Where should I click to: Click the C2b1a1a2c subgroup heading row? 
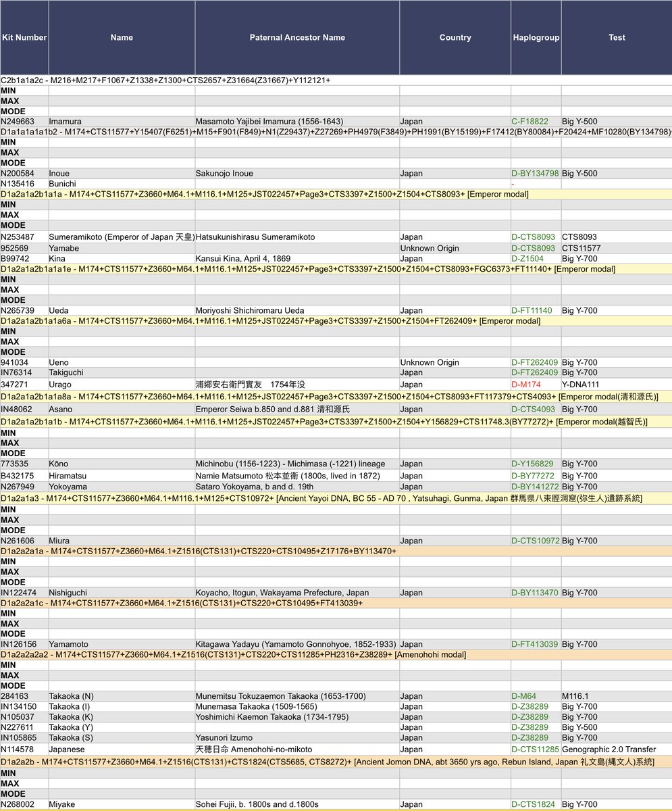coord(336,80)
